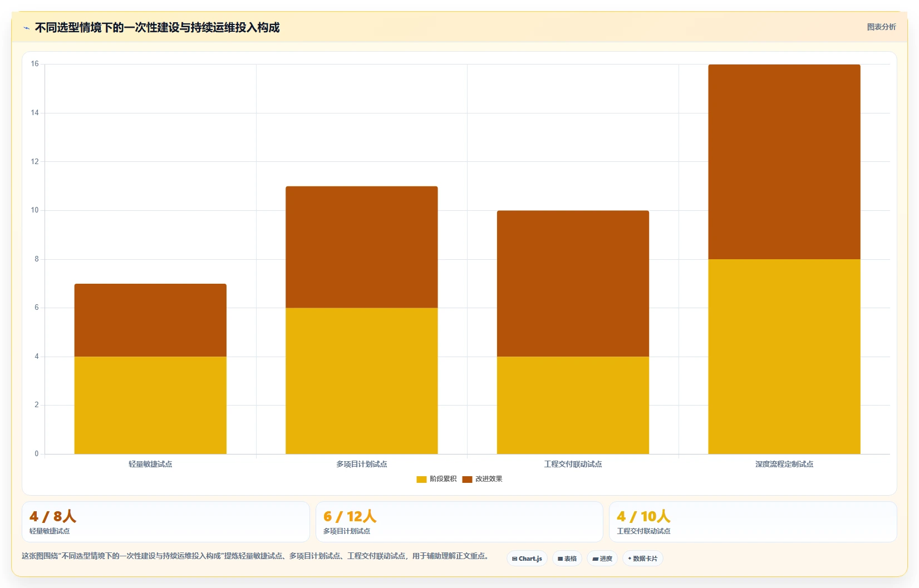Open the 4 / 10人 工程交付联动试点 stat card

pos(753,522)
